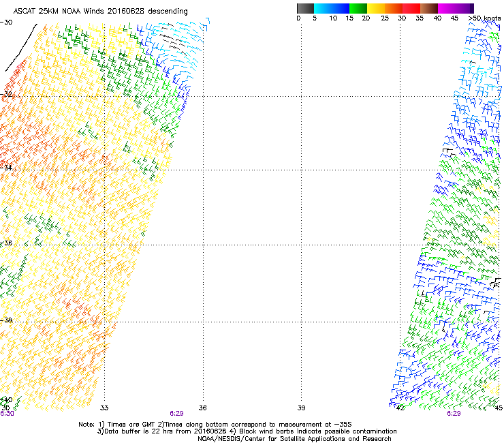Click the NOAA/NESDIS credit line

click(x=294, y=439)
